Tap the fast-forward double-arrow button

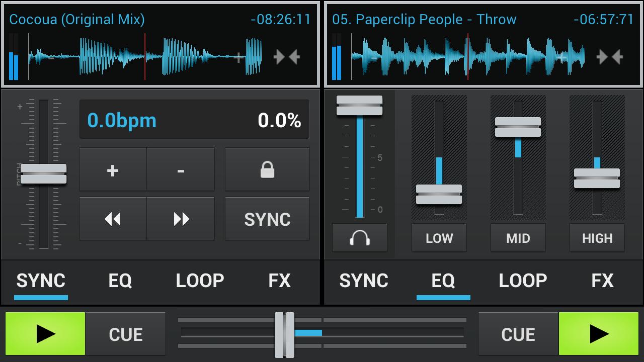[x=181, y=219]
